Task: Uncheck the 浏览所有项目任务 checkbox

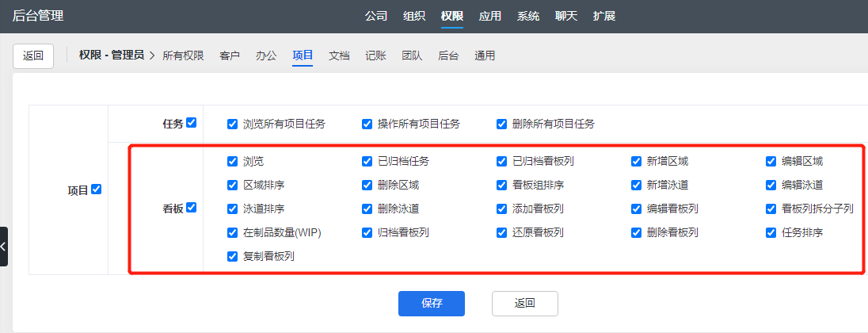Action: point(232,124)
